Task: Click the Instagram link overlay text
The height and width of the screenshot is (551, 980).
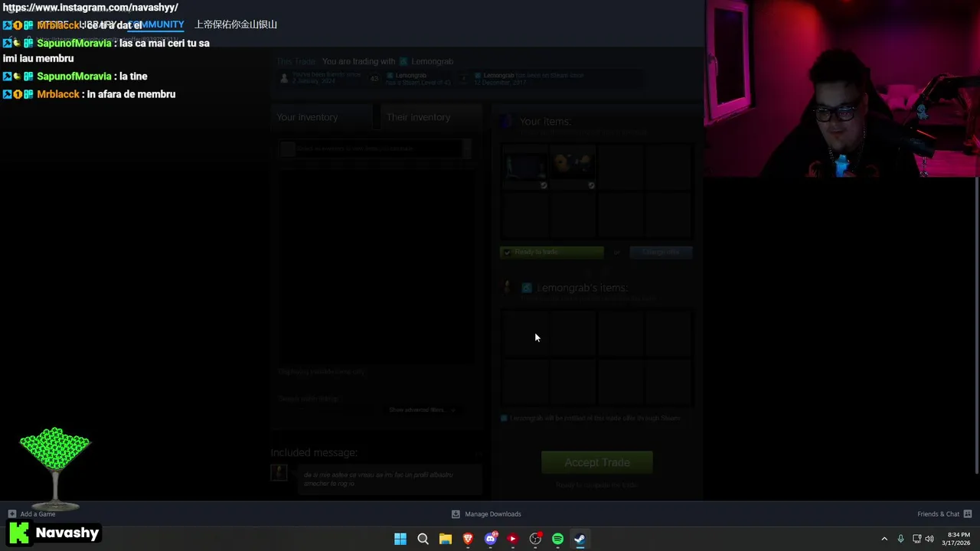Action: [90, 8]
